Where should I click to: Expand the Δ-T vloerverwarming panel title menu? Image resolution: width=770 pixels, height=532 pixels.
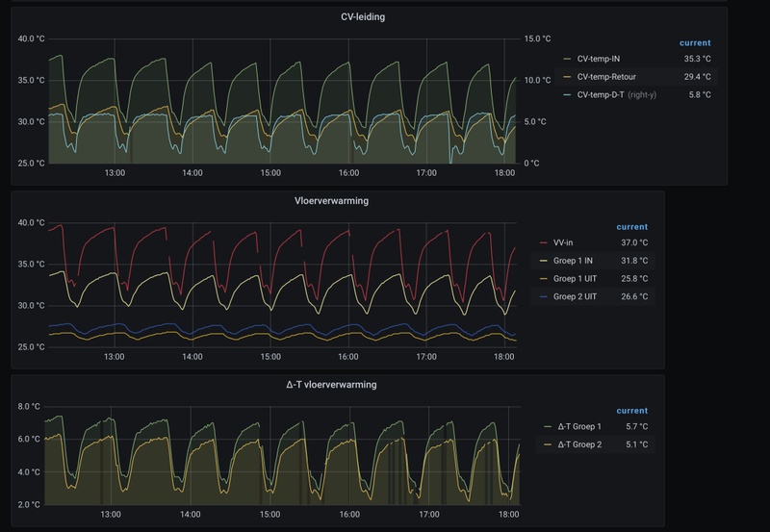[x=331, y=385]
